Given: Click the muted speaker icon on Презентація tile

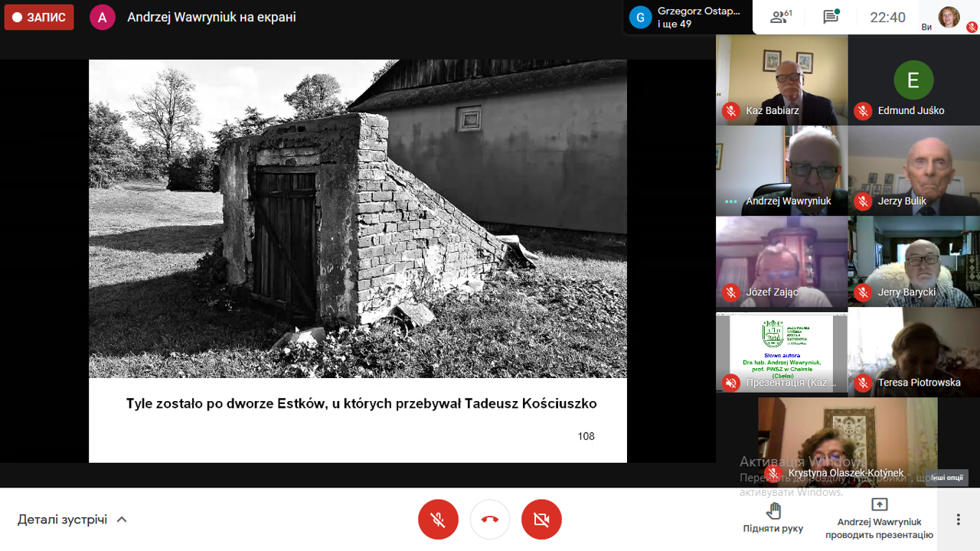Looking at the screenshot, I should (x=731, y=383).
